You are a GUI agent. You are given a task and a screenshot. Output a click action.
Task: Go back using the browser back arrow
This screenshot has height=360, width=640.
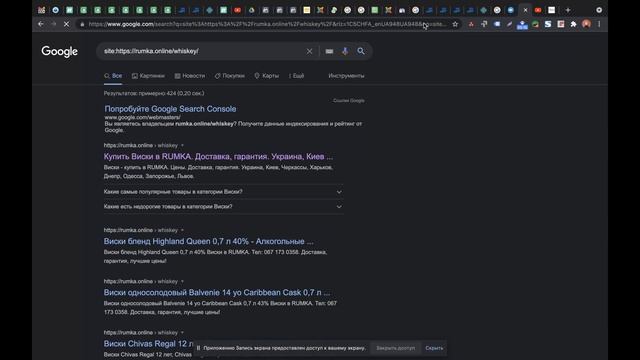coord(40,24)
